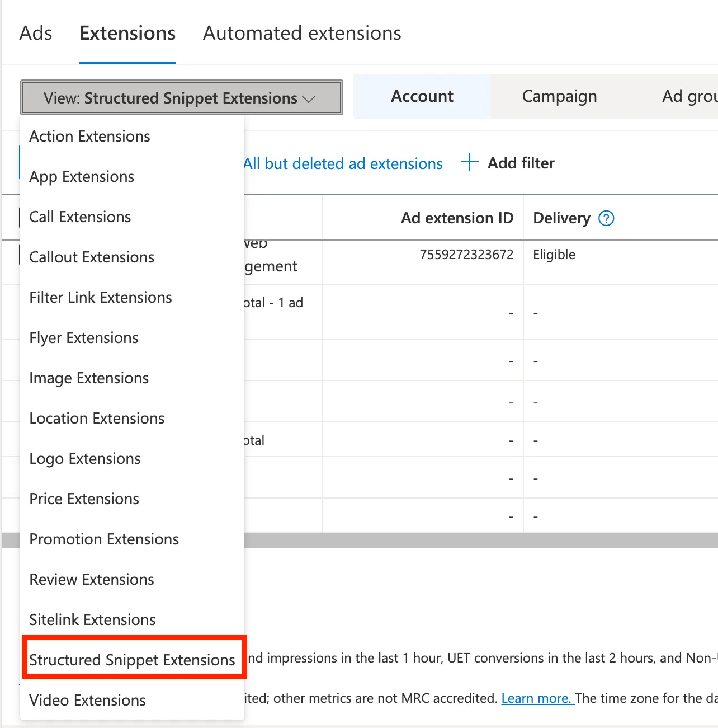Open the Delivery column help icon
This screenshot has width=718, height=728.
pyautogui.click(x=606, y=218)
